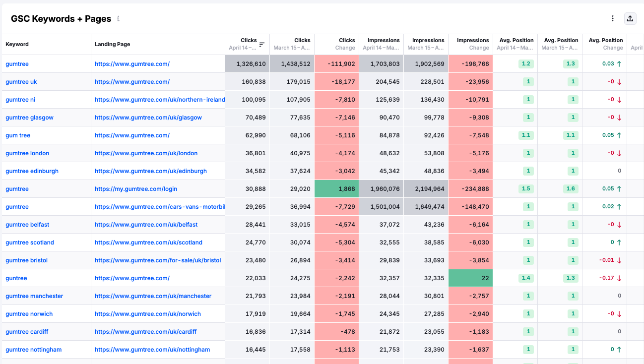This screenshot has width=644, height=364.
Task: Sort by Avg. Position April 14 header
Action: [515, 44]
